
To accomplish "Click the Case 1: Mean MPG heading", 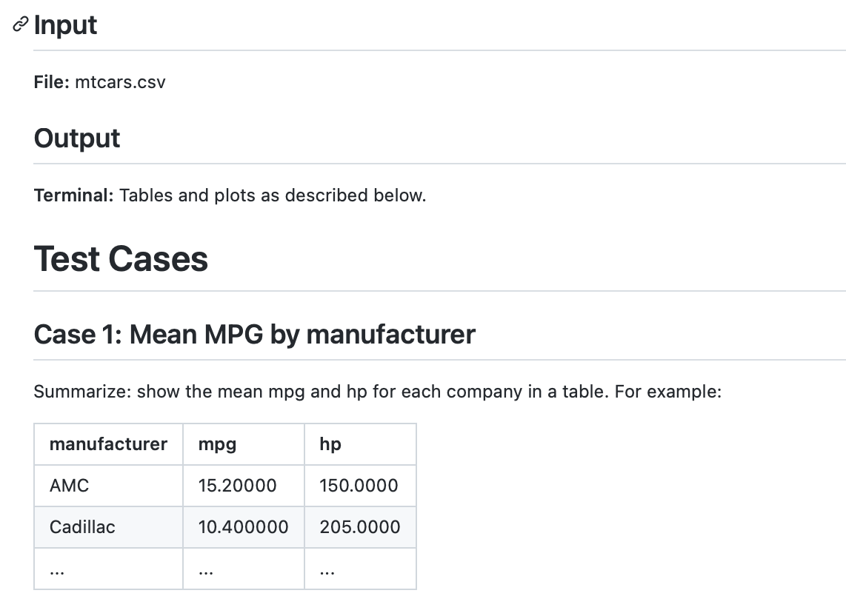I will pos(254,335).
